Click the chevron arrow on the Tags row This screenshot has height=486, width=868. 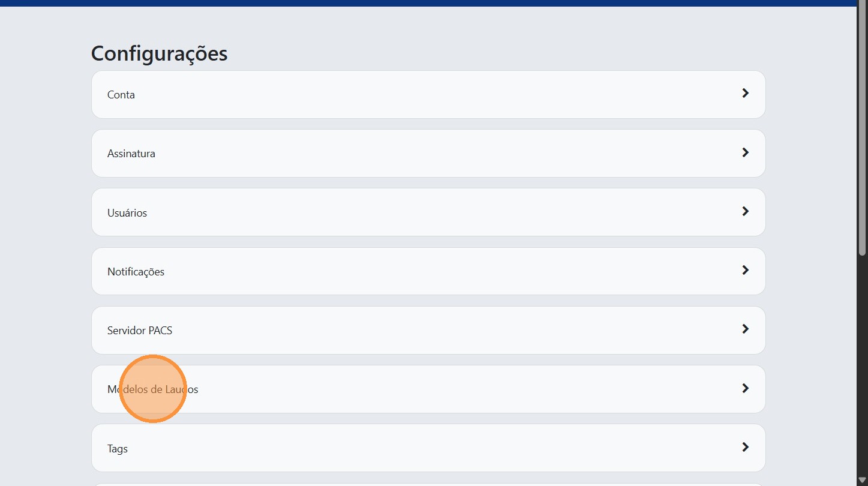[745, 447]
